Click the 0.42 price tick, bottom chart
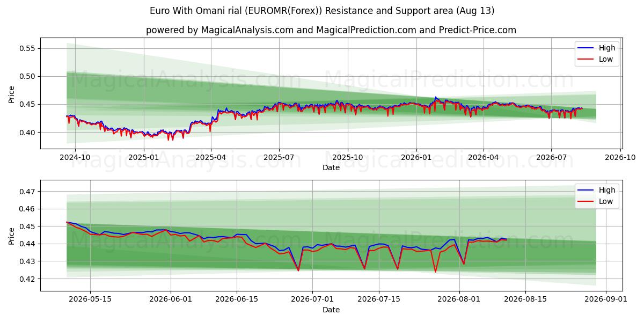The width and height of the screenshot is (644, 322). [27, 279]
